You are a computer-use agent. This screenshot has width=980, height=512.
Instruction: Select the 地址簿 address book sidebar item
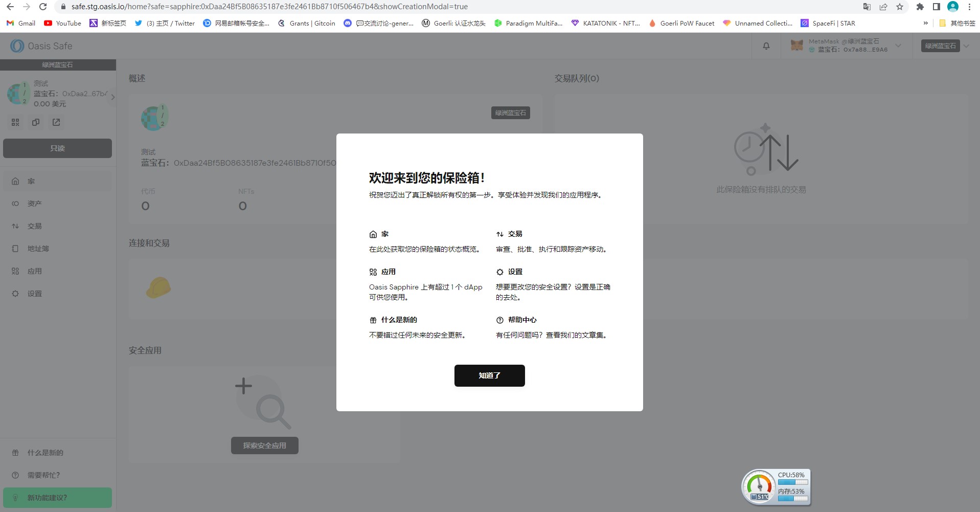pyautogui.click(x=57, y=249)
